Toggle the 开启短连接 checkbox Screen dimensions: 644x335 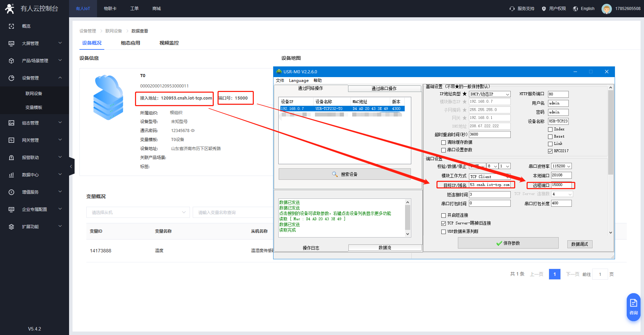pyautogui.click(x=443, y=215)
